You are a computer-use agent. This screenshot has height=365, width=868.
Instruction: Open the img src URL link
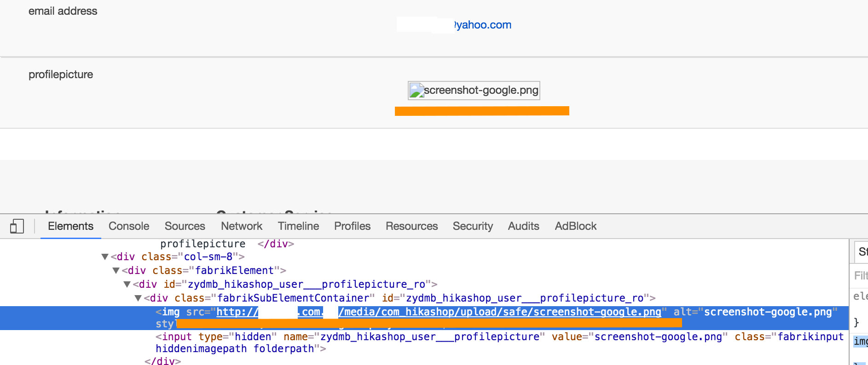point(499,312)
